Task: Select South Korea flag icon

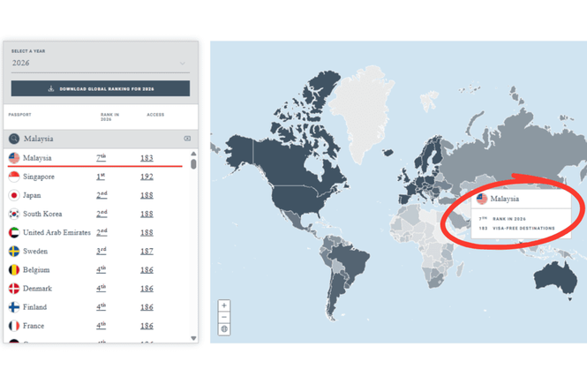Action: click(x=14, y=215)
